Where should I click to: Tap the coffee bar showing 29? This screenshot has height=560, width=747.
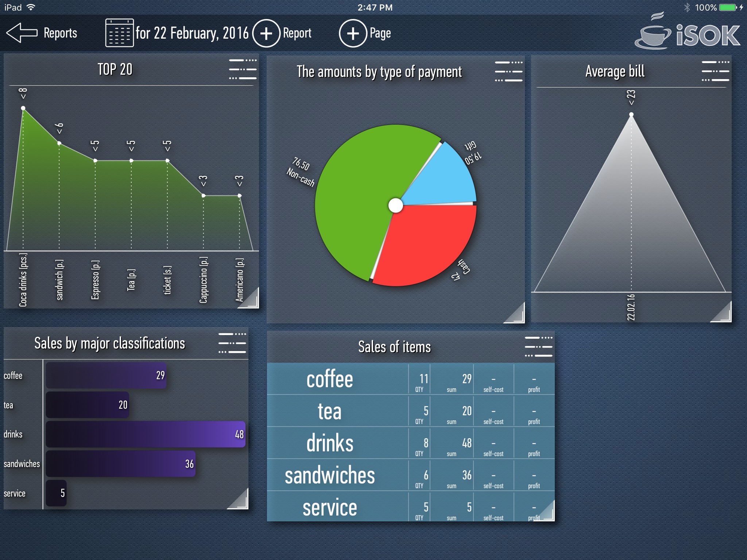pos(106,375)
